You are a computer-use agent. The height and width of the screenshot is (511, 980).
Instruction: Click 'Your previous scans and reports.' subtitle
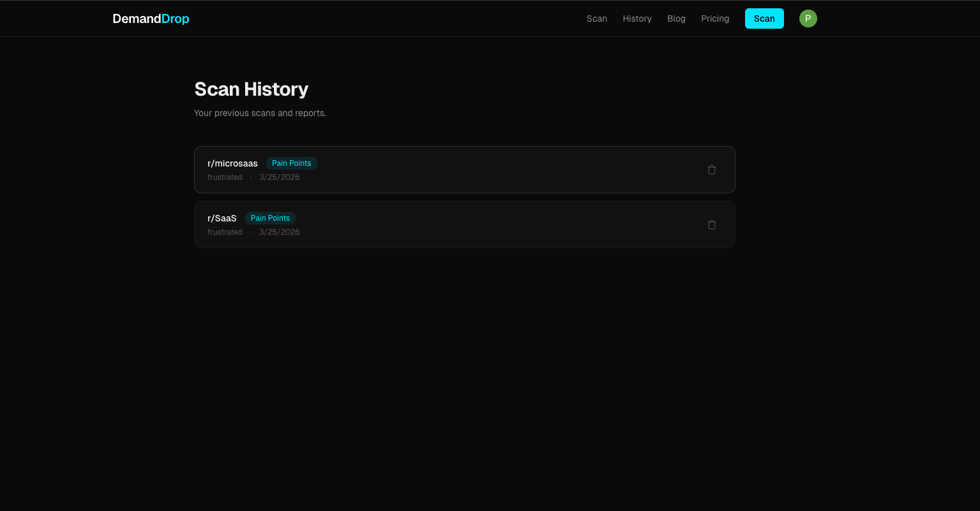click(x=260, y=113)
